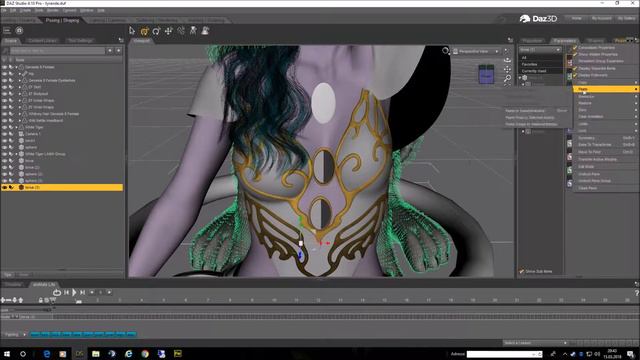The image size is (640, 360).
Task: Open the Select a Lesson dropdown
Action: (x=535, y=343)
